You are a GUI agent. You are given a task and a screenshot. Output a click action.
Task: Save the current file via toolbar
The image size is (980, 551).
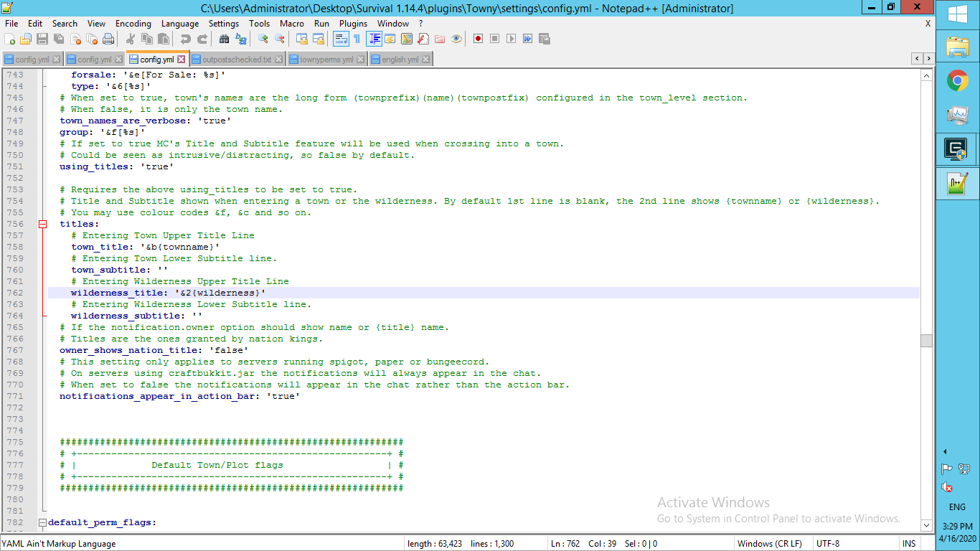tap(42, 39)
